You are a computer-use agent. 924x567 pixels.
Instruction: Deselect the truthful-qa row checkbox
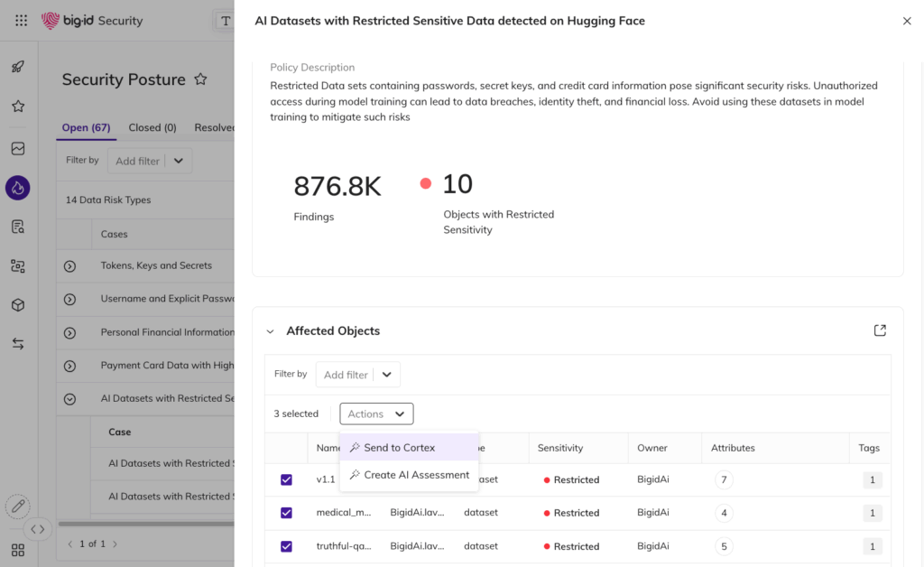(x=286, y=546)
